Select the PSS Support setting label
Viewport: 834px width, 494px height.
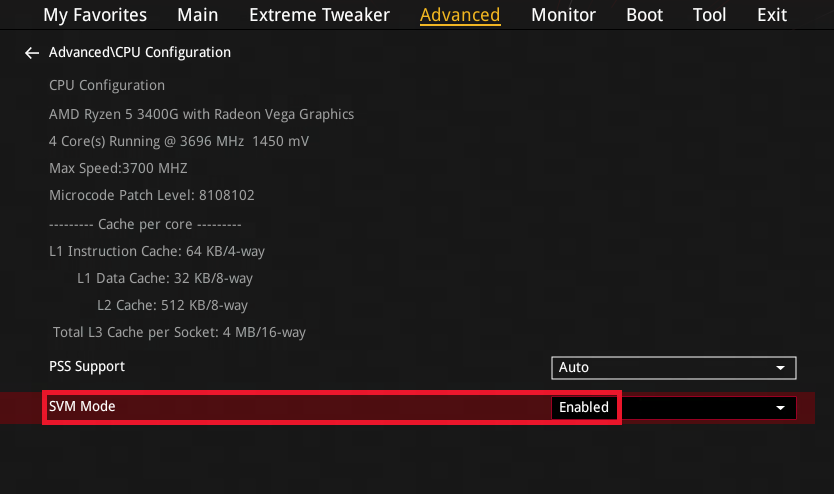(87, 366)
